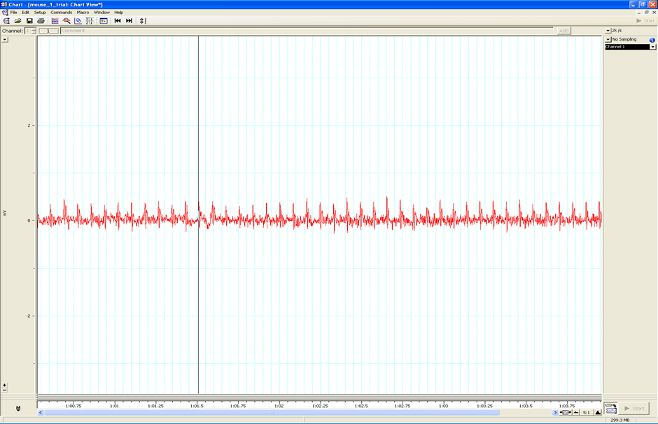Open the Zoom window toolbar icon
Viewport: 658px width, 424px height.
[66, 21]
